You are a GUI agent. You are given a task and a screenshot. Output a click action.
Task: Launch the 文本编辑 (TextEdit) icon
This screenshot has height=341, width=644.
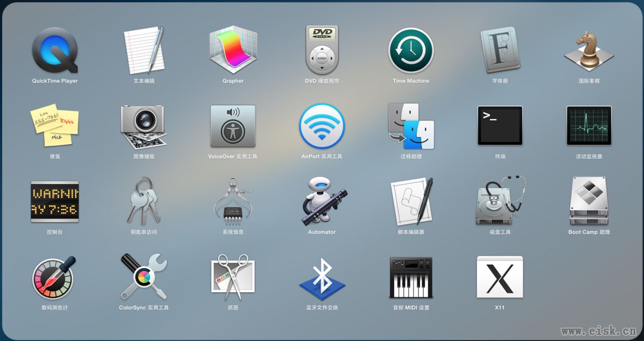tap(144, 50)
